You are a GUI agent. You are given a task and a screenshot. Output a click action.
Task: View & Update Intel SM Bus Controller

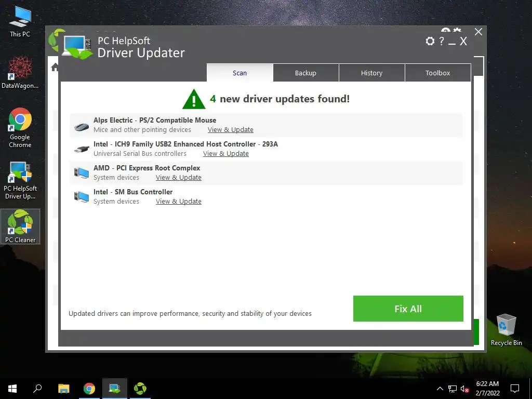pyautogui.click(x=179, y=201)
